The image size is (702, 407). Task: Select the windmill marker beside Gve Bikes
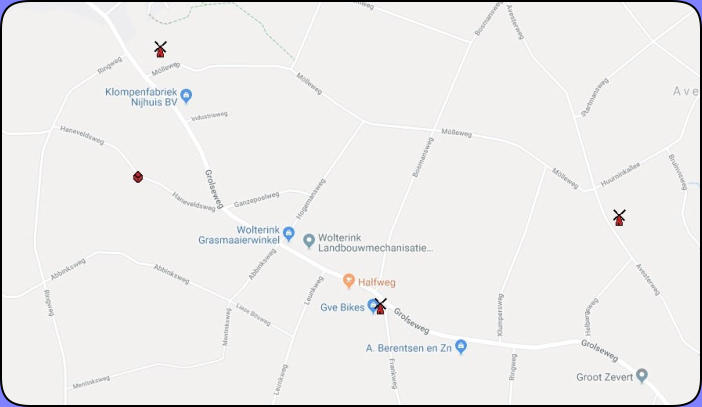tap(380, 306)
